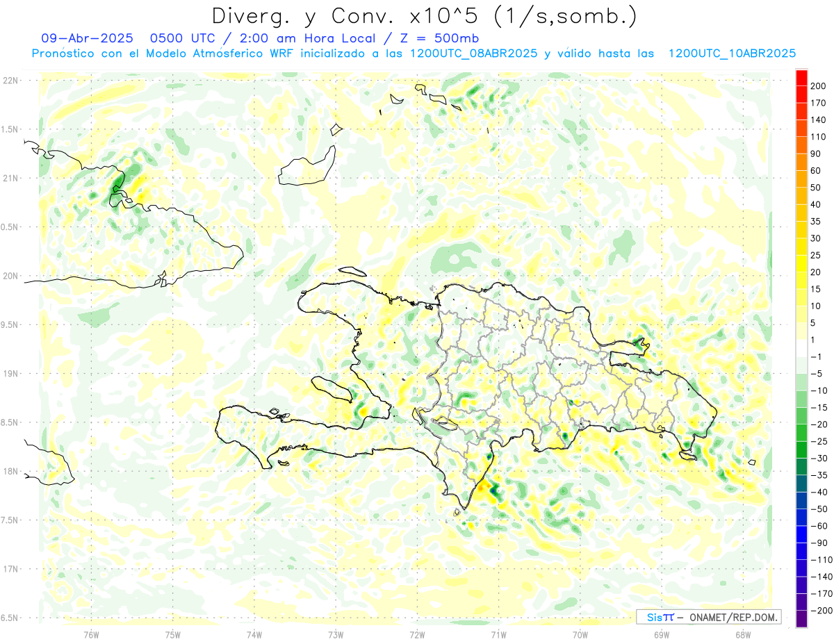Click the 90 value on the color scale

(x=817, y=154)
